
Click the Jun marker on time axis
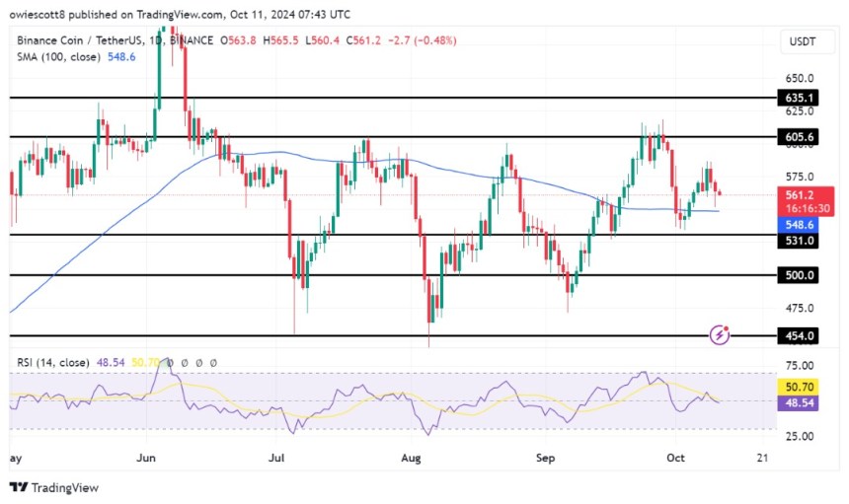coord(147,459)
